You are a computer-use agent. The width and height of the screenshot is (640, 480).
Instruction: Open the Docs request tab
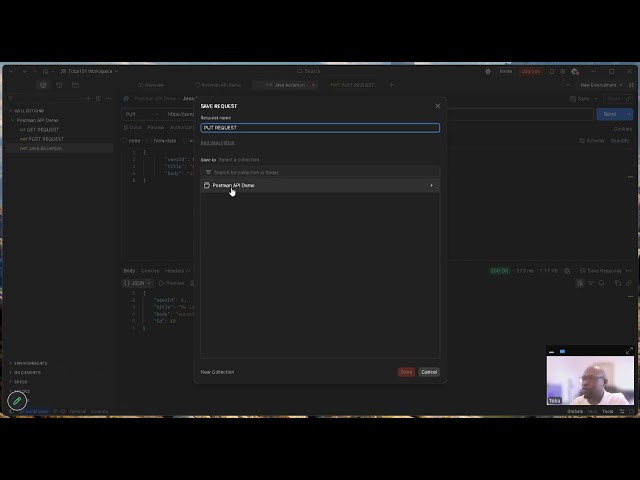[x=133, y=128]
